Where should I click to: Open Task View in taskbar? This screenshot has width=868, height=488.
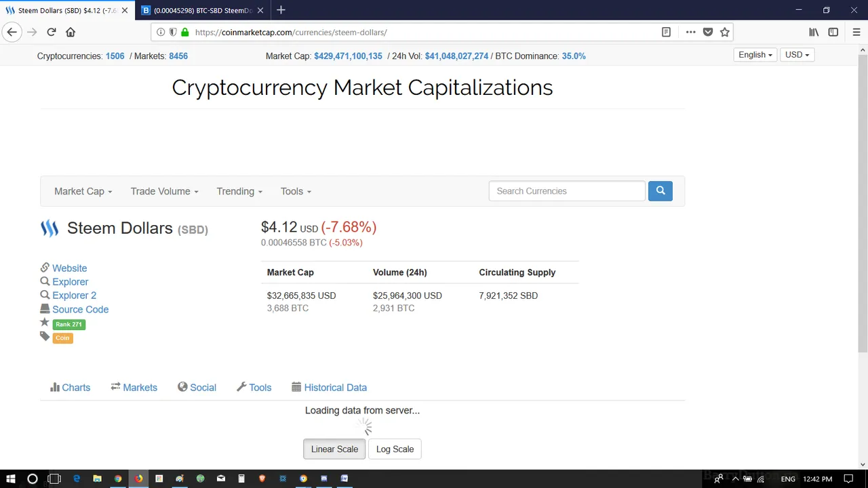point(54,479)
